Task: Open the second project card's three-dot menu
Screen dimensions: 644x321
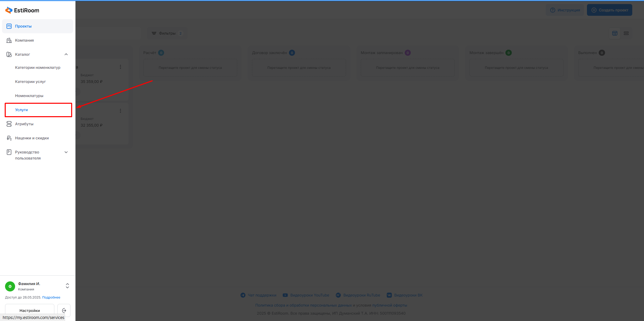Action: pos(120,111)
